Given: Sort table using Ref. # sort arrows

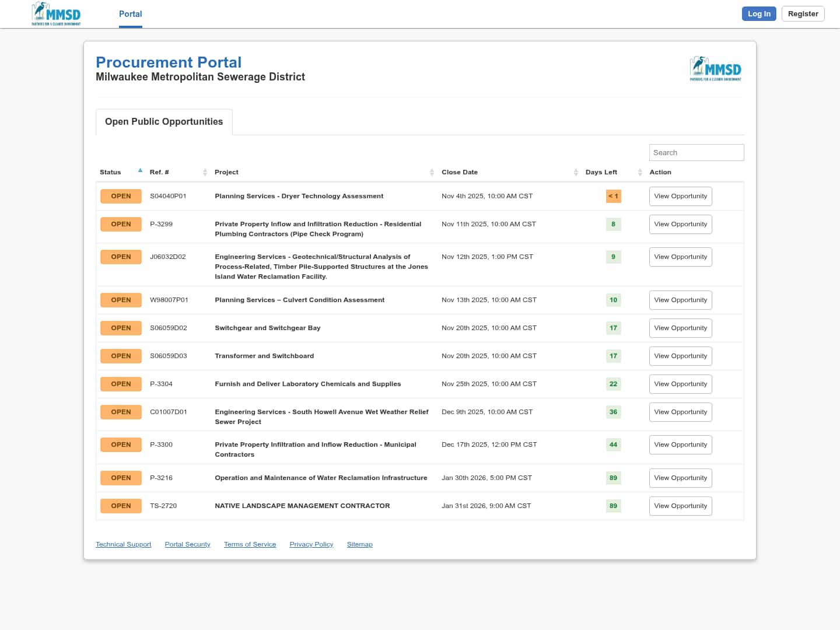Looking at the screenshot, I should point(205,172).
